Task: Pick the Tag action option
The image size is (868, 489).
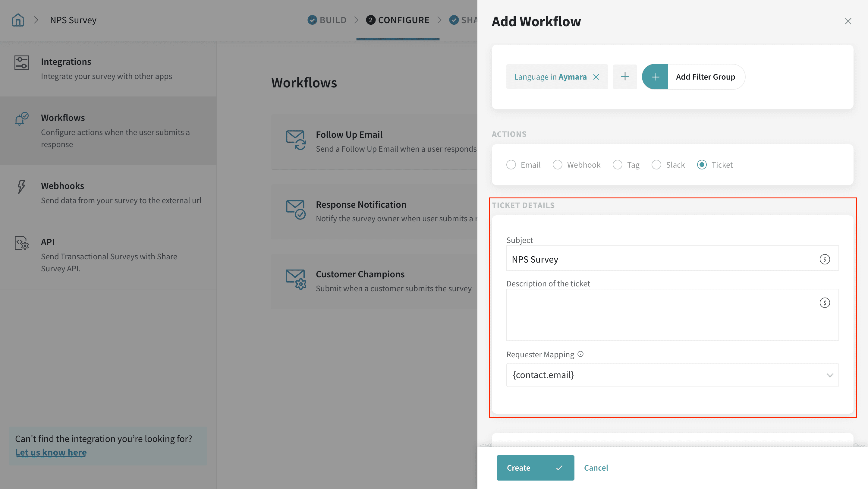Action: coord(617,165)
